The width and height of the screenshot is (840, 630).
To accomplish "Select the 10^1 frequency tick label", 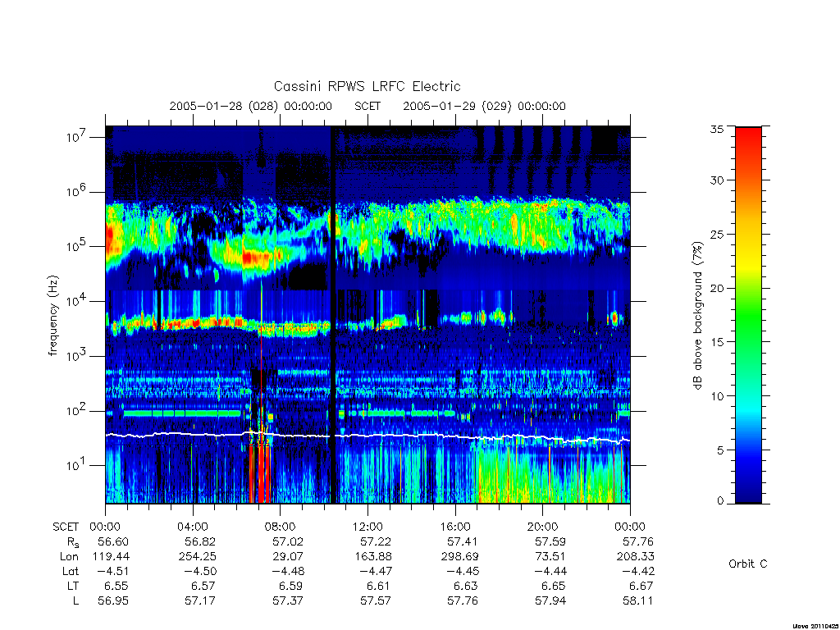I will 77,465.
